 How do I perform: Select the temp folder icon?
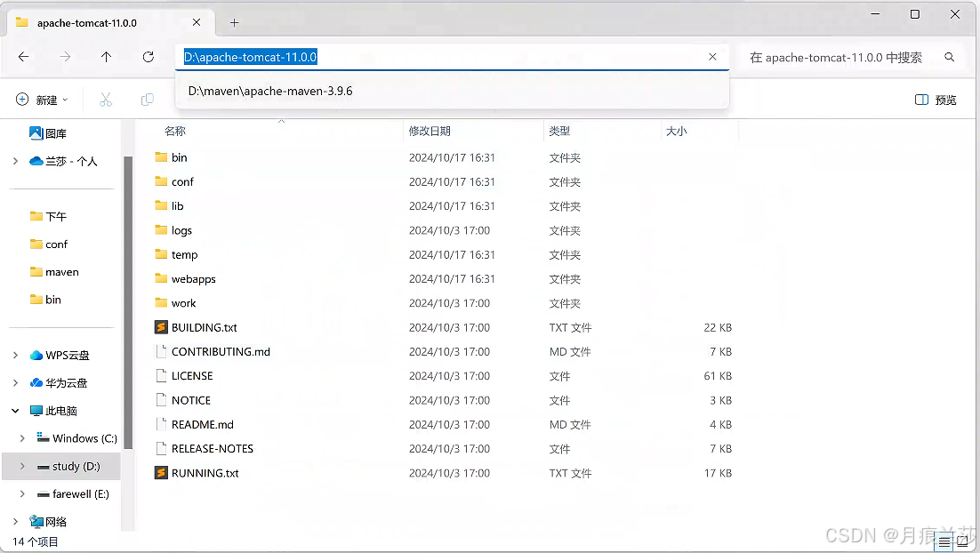tap(161, 254)
